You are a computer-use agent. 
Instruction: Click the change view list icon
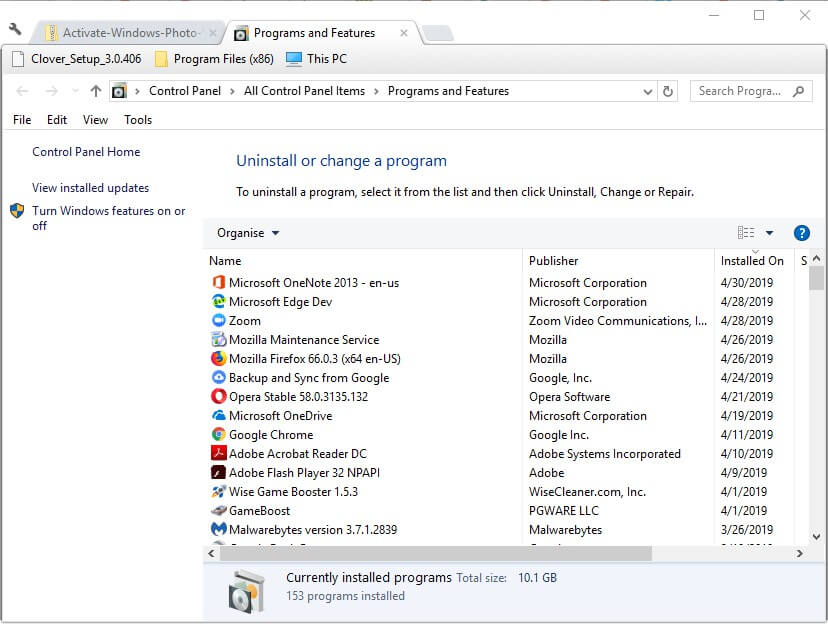[746, 233]
